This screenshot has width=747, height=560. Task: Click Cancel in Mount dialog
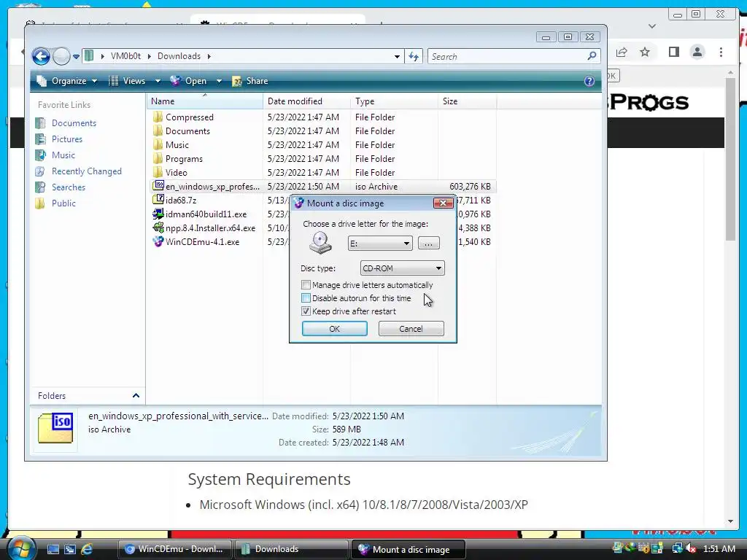coord(411,329)
